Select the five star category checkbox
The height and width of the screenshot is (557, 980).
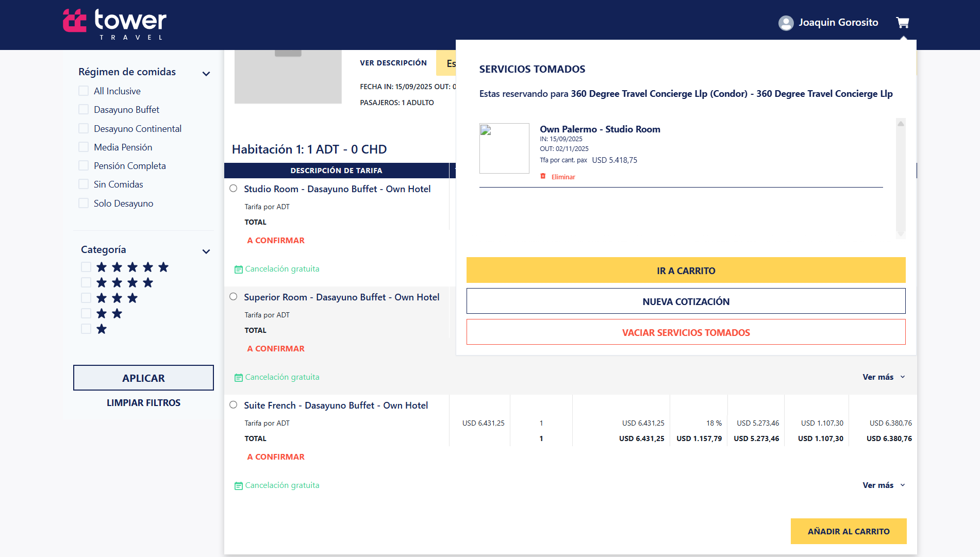[x=86, y=266]
